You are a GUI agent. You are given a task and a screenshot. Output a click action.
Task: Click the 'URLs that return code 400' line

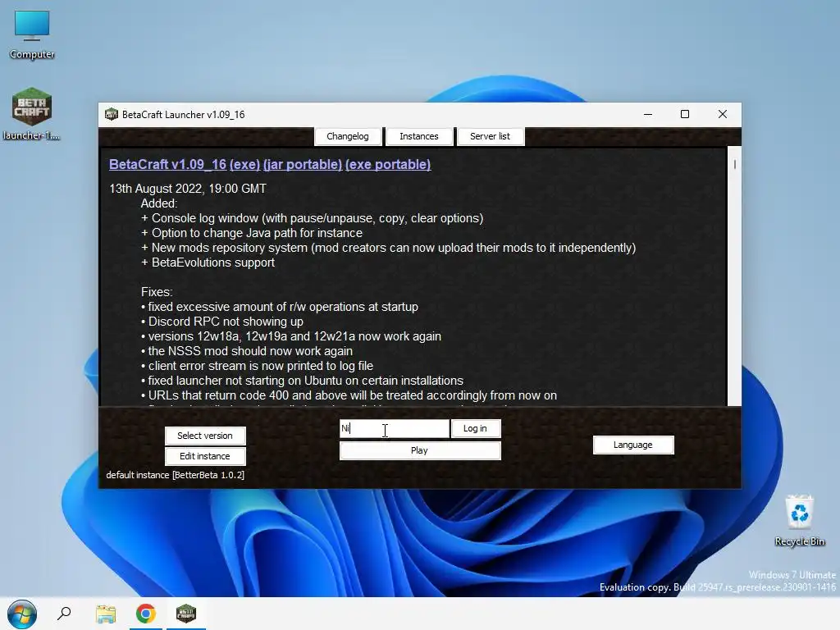tap(349, 395)
